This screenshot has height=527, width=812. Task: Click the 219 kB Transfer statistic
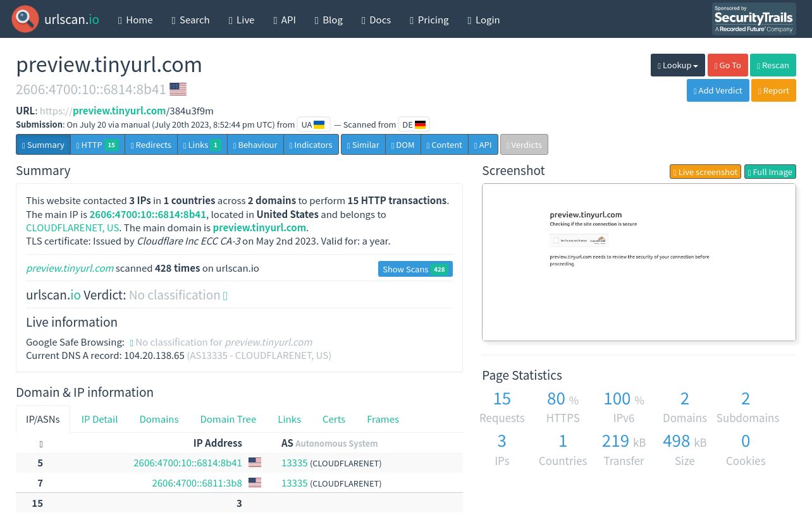624,450
